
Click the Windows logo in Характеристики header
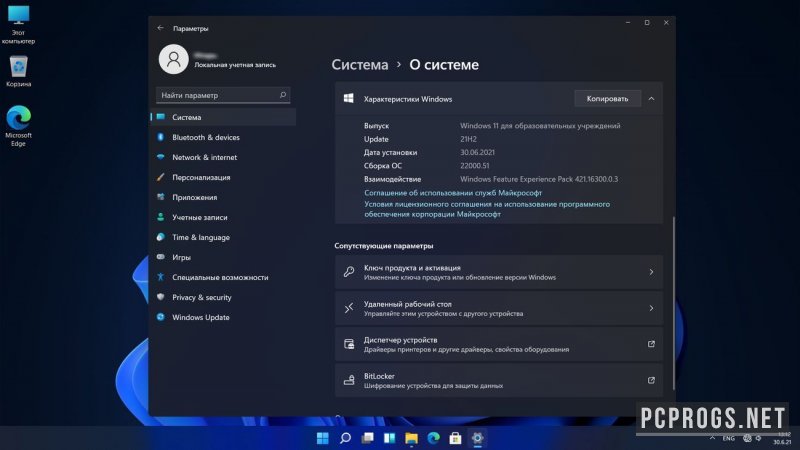pyautogui.click(x=348, y=98)
